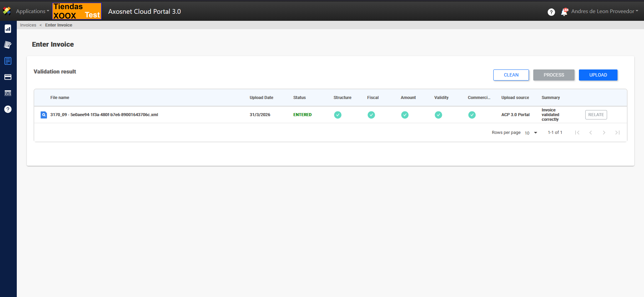The height and width of the screenshot is (297, 644).
Task: Open the Andres de Leon Proveedor user menu
Action: pyautogui.click(x=604, y=11)
